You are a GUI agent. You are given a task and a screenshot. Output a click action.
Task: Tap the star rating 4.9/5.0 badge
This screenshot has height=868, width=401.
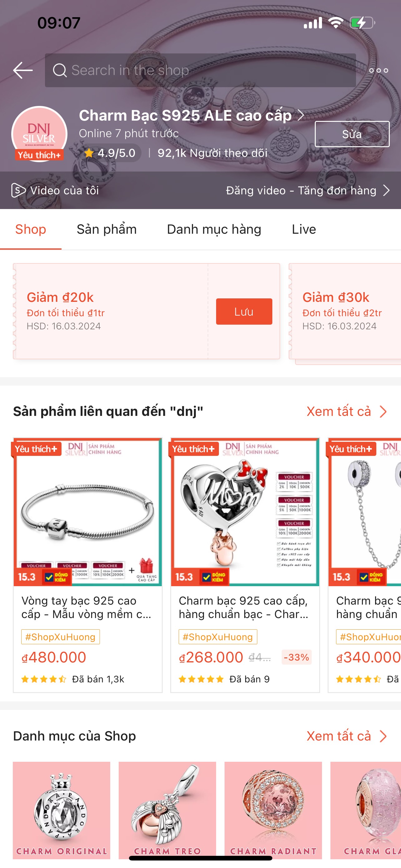[x=110, y=153]
